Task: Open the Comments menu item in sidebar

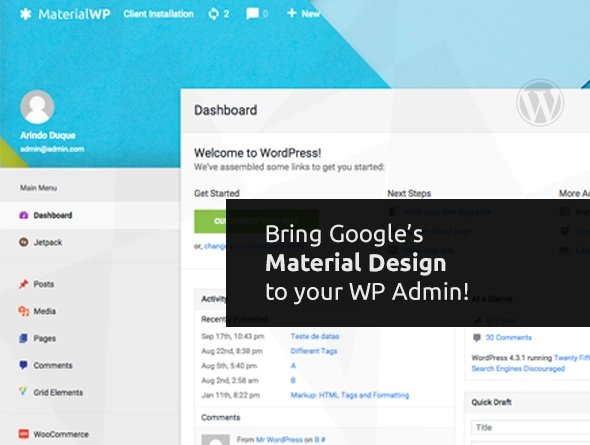Action: pyautogui.click(x=46, y=365)
